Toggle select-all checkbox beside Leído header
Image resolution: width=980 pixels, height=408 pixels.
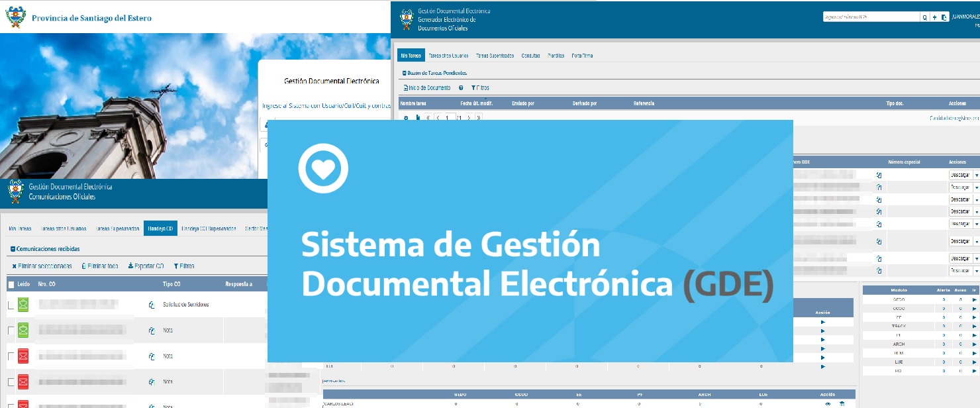click(11, 284)
